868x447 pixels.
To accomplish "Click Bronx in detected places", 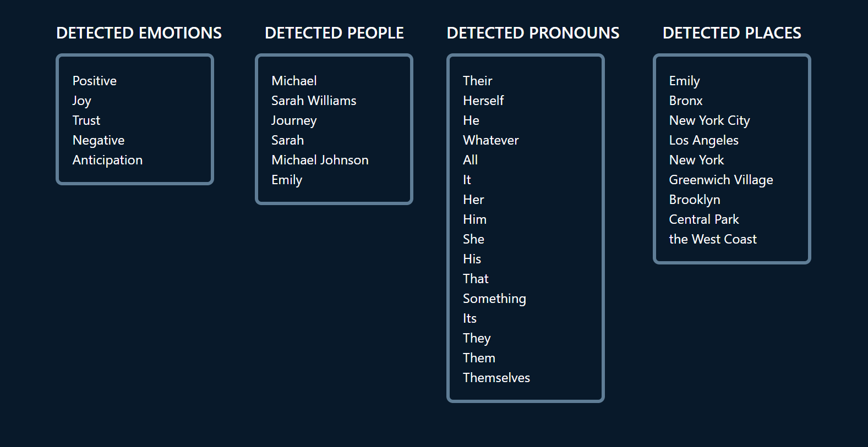I will (x=686, y=101).
